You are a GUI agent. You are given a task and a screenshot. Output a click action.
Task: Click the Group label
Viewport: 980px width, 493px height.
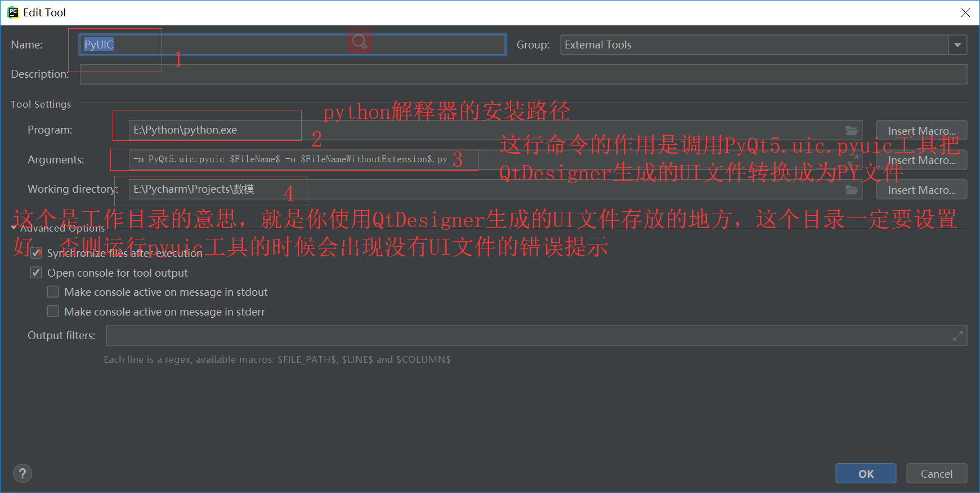pos(533,45)
